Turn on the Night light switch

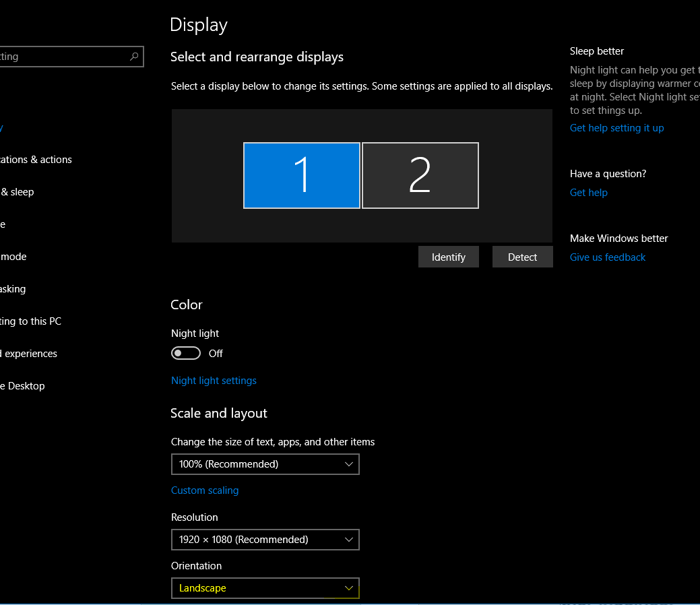(x=186, y=353)
